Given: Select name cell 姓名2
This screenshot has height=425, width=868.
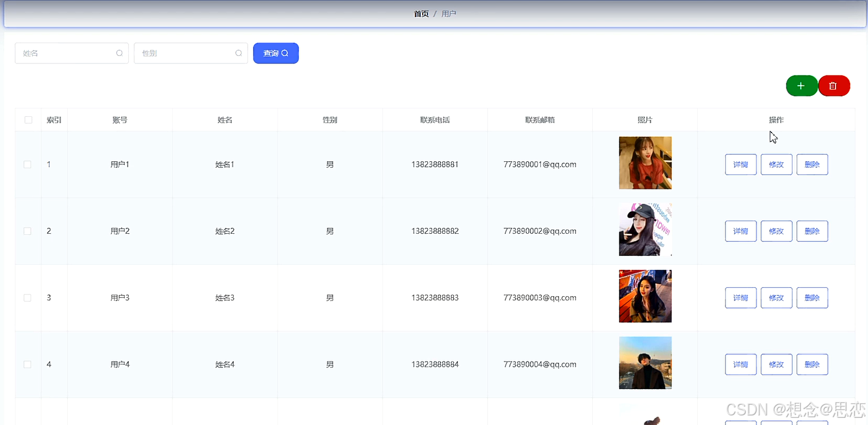Looking at the screenshot, I should pyautogui.click(x=225, y=231).
